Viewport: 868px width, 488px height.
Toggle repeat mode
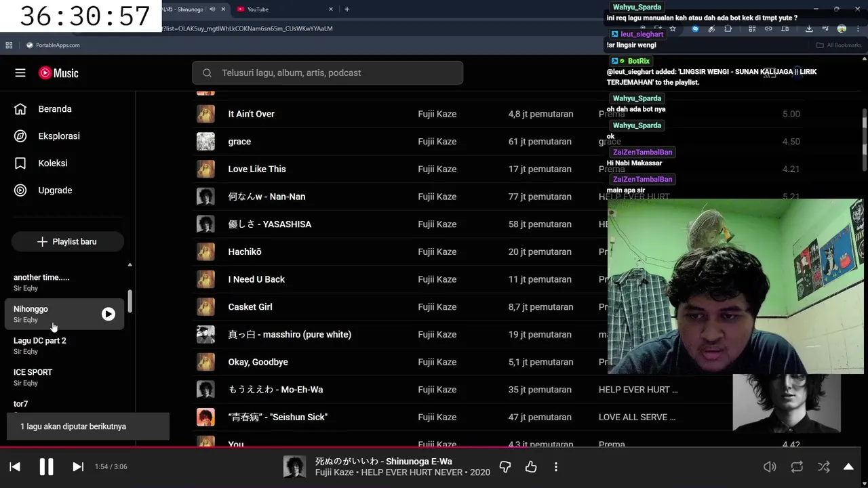(x=797, y=466)
